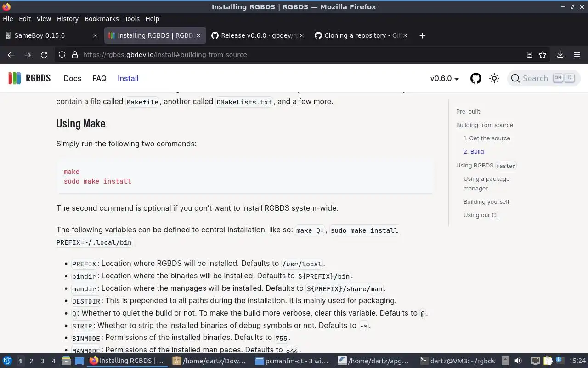The width and height of the screenshot is (588, 368).
Task: Click the PREFIX variable in the list
Action: click(x=84, y=264)
